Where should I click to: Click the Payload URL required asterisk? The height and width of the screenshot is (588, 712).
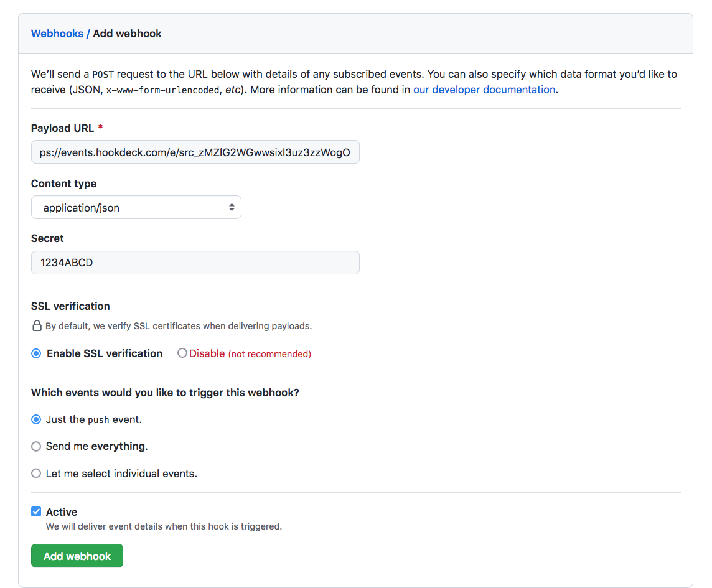100,127
